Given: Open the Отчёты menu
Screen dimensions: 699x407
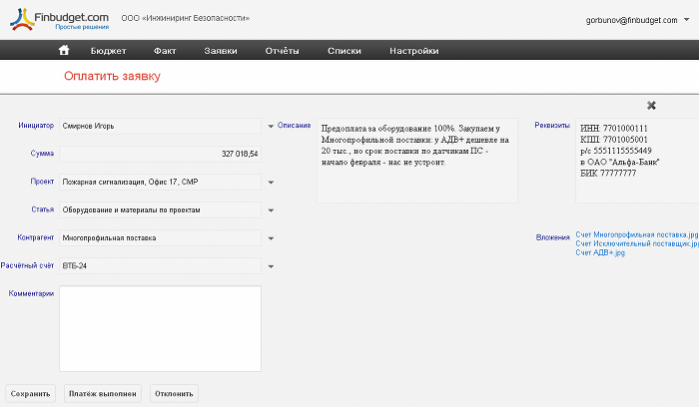Looking at the screenshot, I should tap(283, 50).
